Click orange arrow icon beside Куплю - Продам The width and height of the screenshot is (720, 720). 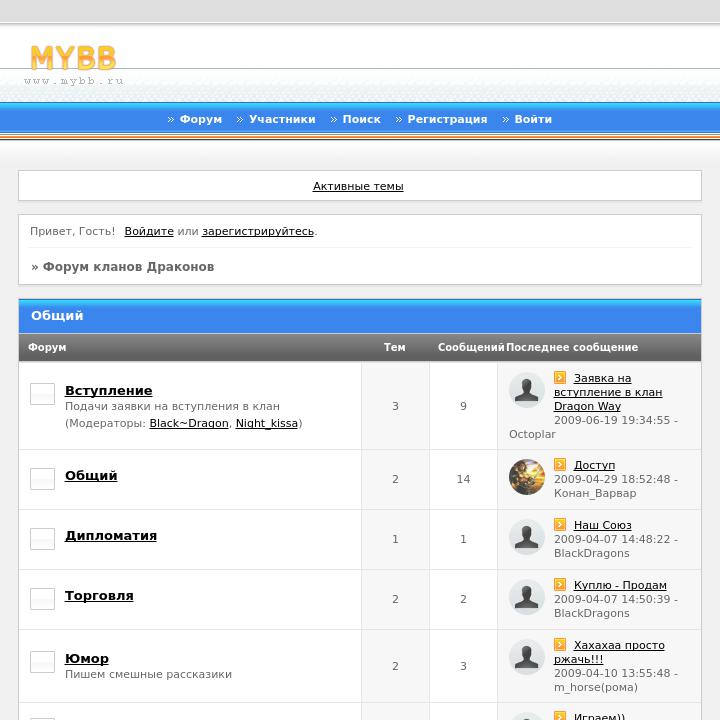560,584
